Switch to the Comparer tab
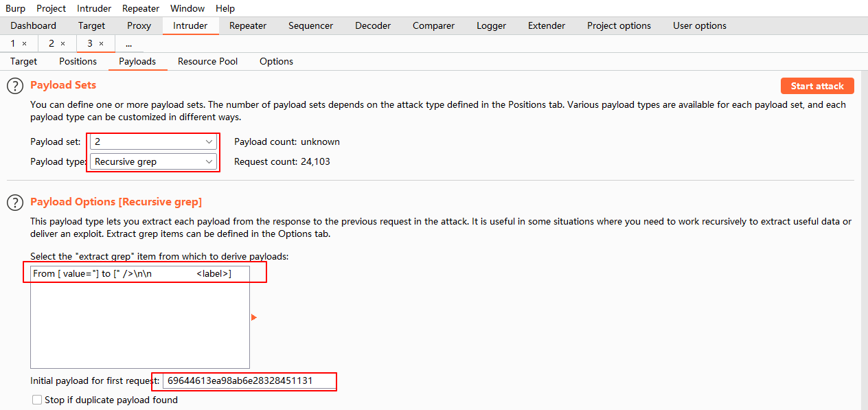 [433, 25]
